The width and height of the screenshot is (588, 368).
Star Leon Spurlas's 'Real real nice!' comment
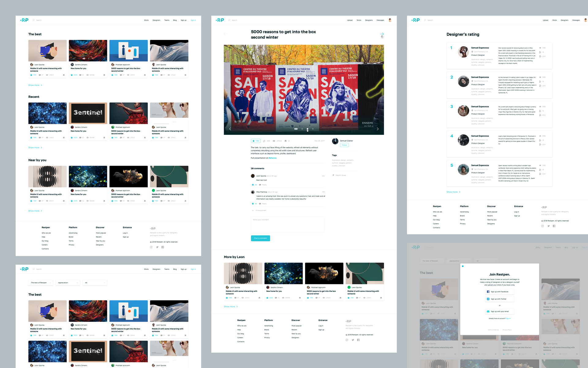[253, 185]
